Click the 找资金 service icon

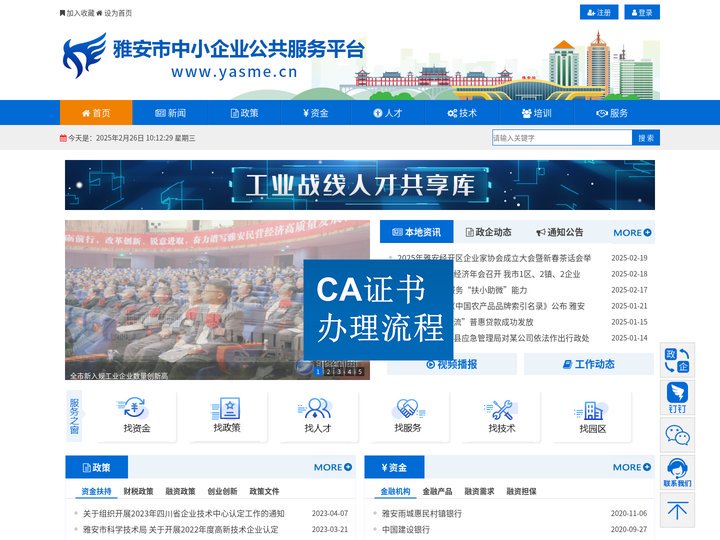coord(136,416)
